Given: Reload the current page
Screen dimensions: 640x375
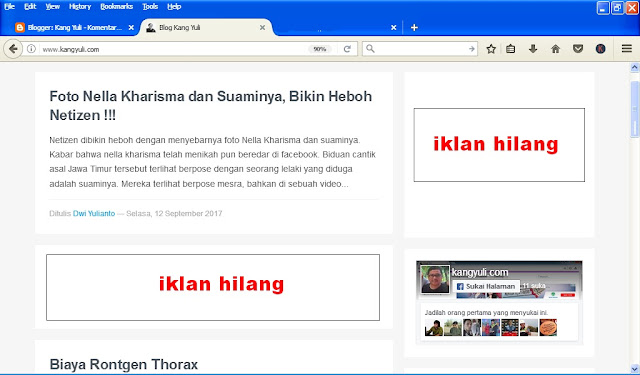Looking at the screenshot, I should point(347,49).
